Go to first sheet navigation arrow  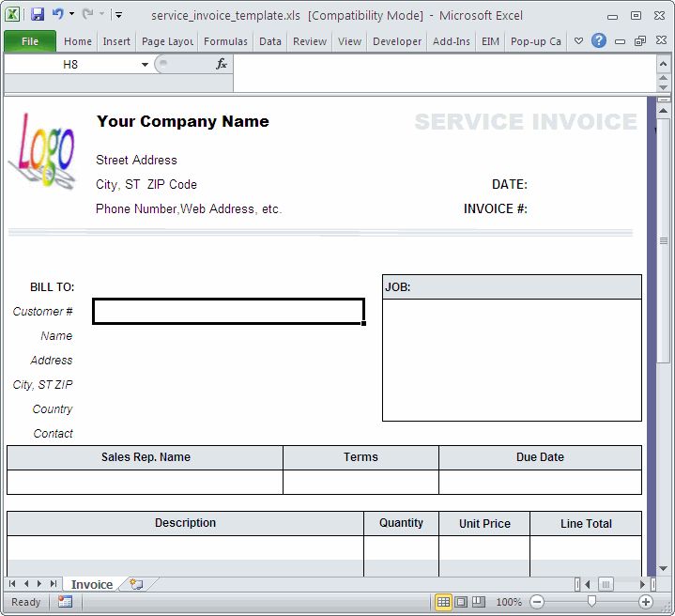[x=12, y=584]
